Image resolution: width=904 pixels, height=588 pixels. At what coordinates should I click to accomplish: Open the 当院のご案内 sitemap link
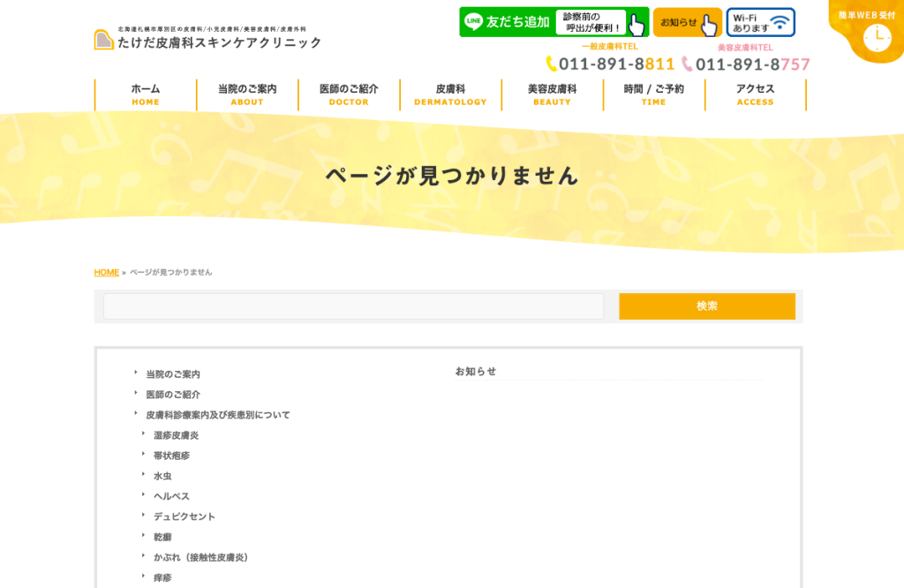coord(173,374)
